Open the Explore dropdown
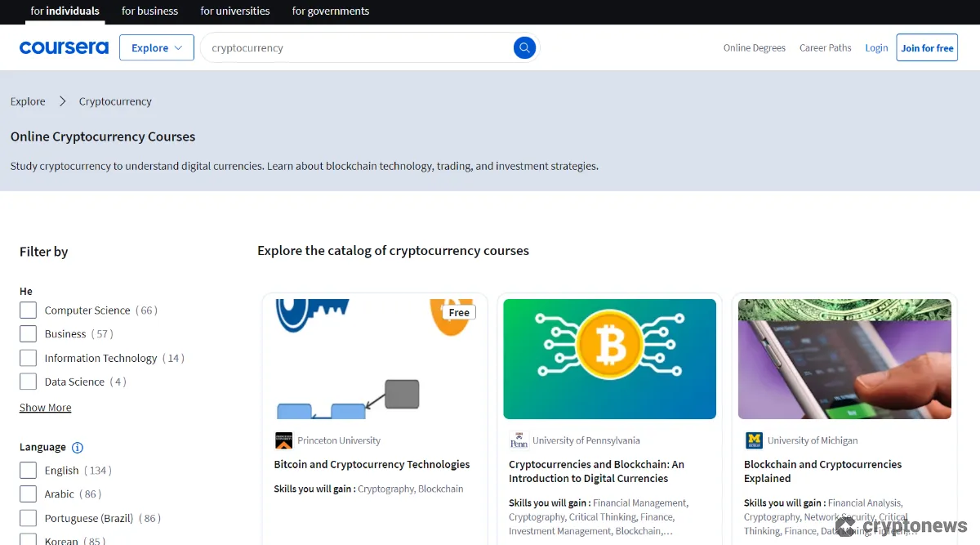 click(156, 47)
